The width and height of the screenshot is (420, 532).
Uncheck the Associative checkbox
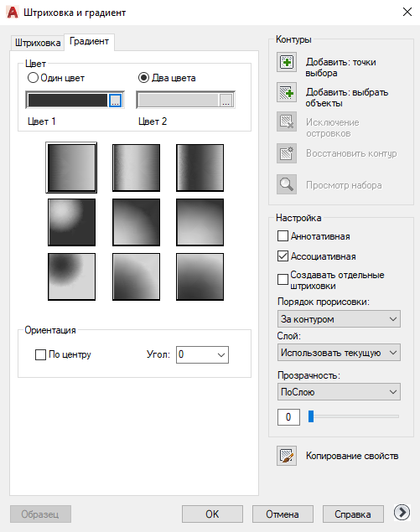[283, 256]
